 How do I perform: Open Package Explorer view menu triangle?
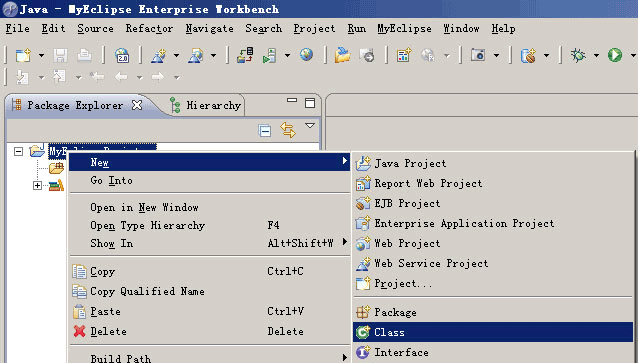click(x=310, y=126)
